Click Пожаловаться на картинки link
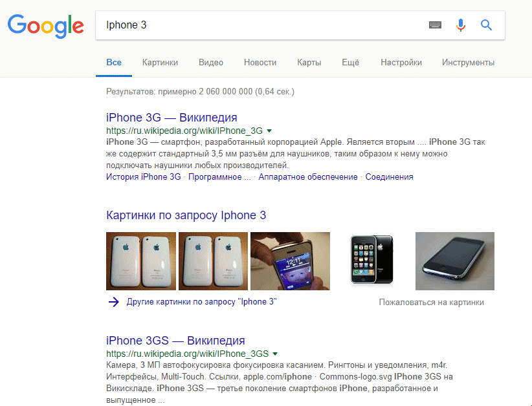Image resolution: width=532 pixels, height=406 pixels. tap(431, 303)
